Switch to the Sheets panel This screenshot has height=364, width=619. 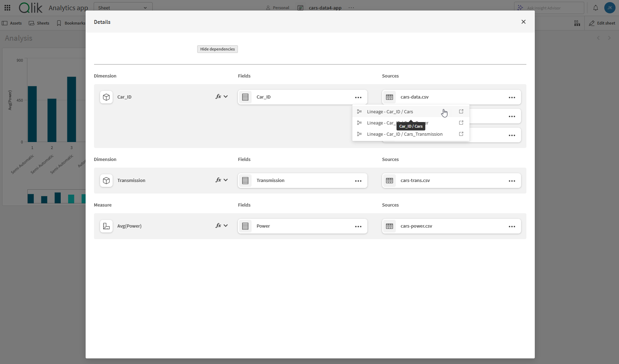click(39, 23)
